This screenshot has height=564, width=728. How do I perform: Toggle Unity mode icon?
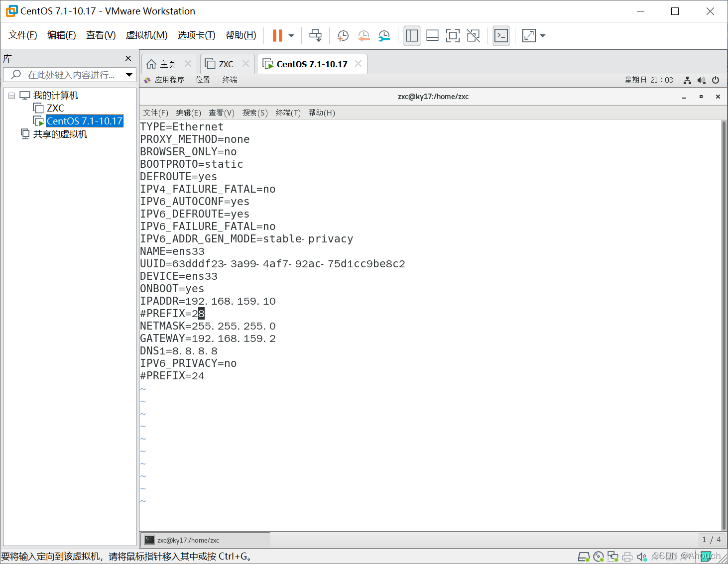[473, 35]
